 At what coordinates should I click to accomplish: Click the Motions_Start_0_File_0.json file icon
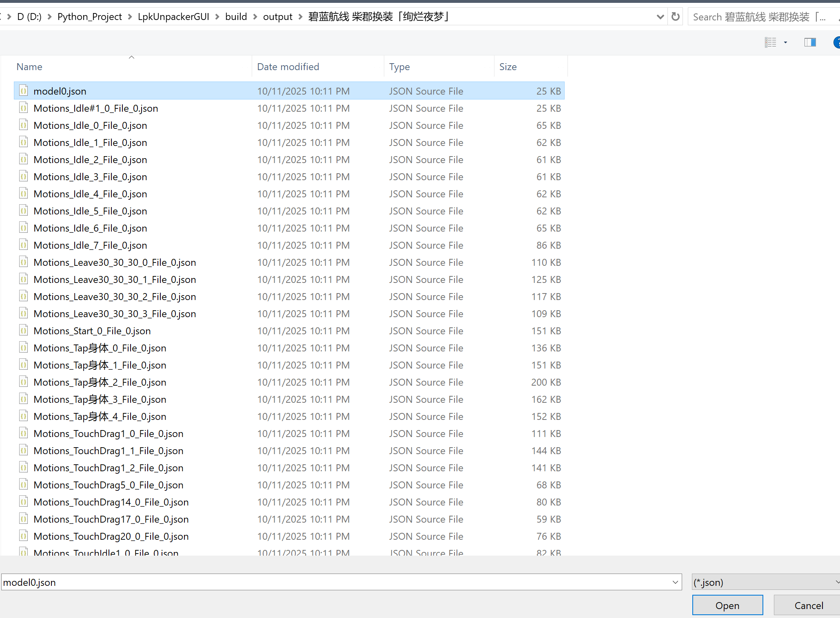click(24, 331)
